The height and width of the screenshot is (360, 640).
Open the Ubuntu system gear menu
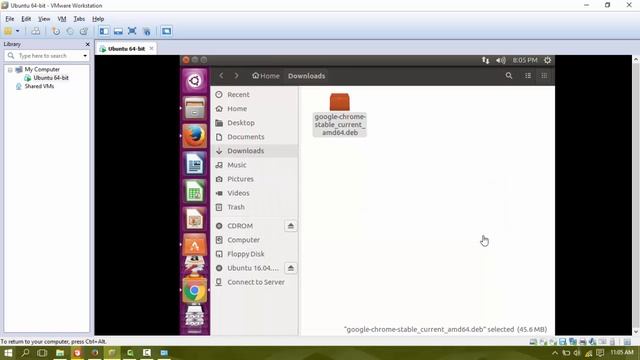(x=547, y=60)
